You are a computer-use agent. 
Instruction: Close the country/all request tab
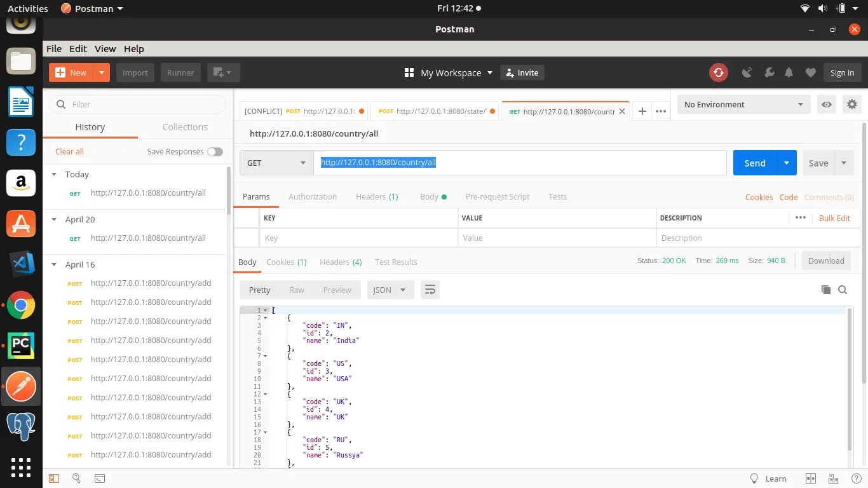click(x=622, y=111)
